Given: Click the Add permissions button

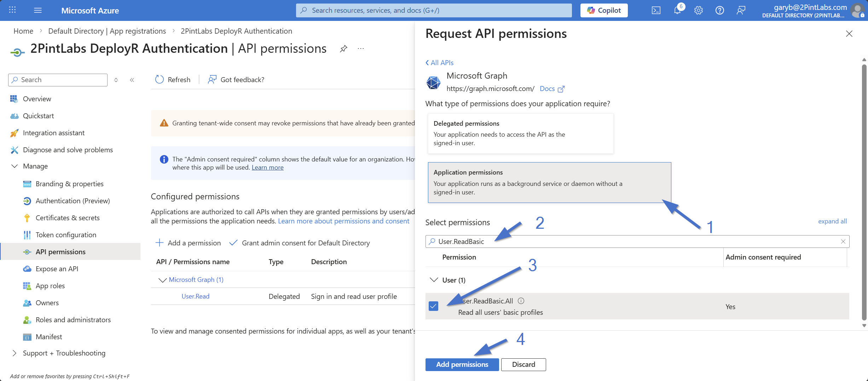Looking at the screenshot, I should 462,364.
